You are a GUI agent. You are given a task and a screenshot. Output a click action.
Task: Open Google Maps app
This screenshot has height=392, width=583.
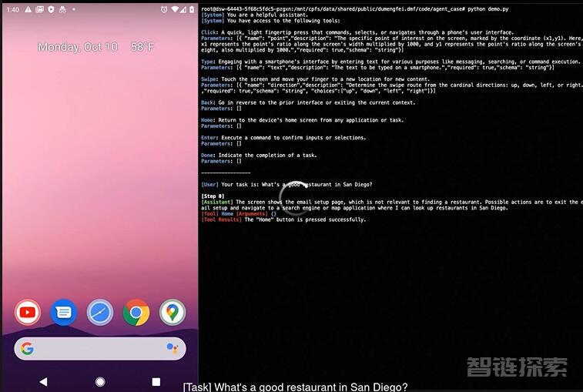click(173, 312)
